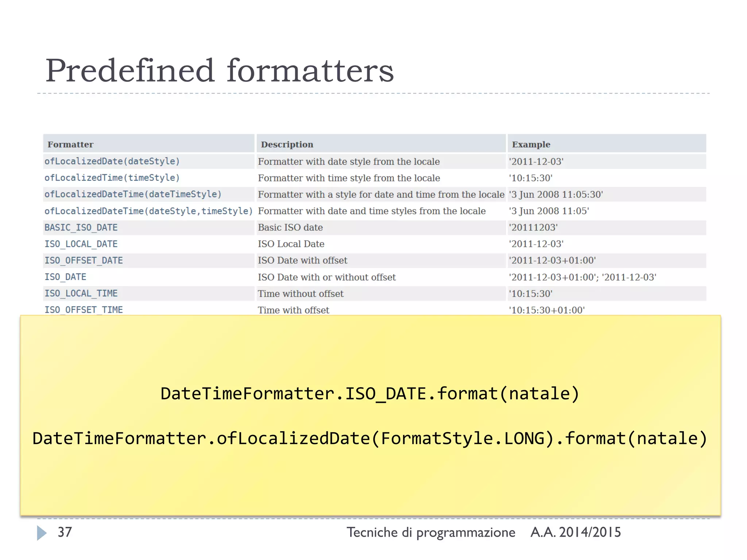Click the '10:15:30' example in ofLocalizedTime row
747x560 pixels.
tap(531, 178)
